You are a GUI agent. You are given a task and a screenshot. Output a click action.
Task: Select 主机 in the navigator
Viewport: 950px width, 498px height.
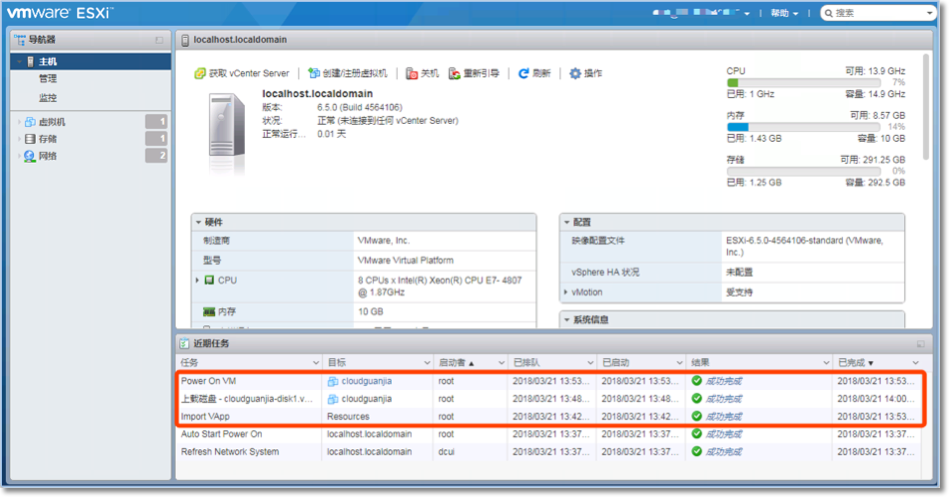pyautogui.click(x=91, y=61)
